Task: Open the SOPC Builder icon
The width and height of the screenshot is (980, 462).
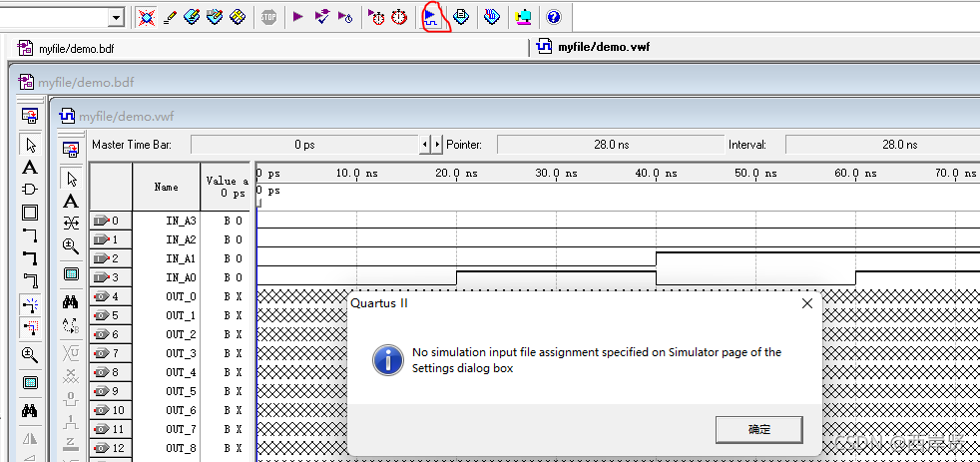Action: click(x=523, y=17)
